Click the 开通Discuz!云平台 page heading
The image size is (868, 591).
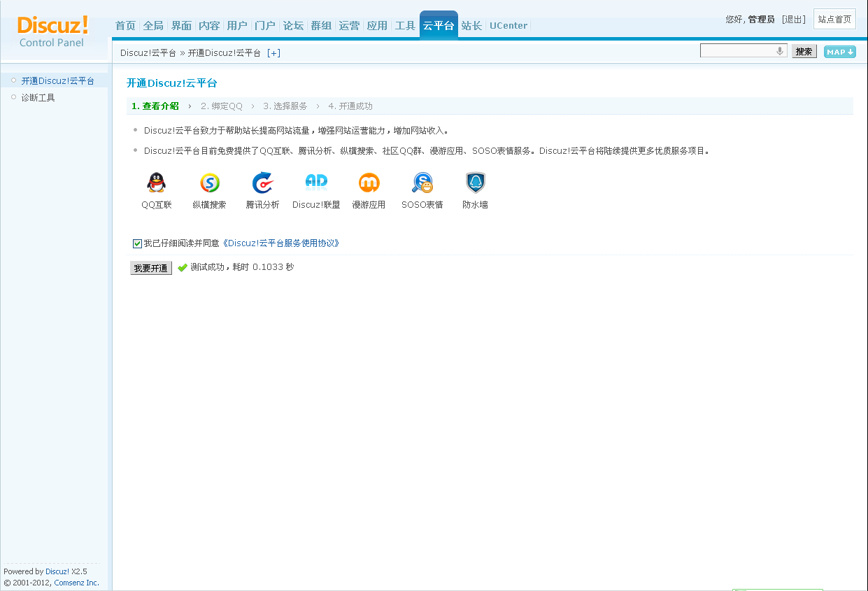pos(172,83)
